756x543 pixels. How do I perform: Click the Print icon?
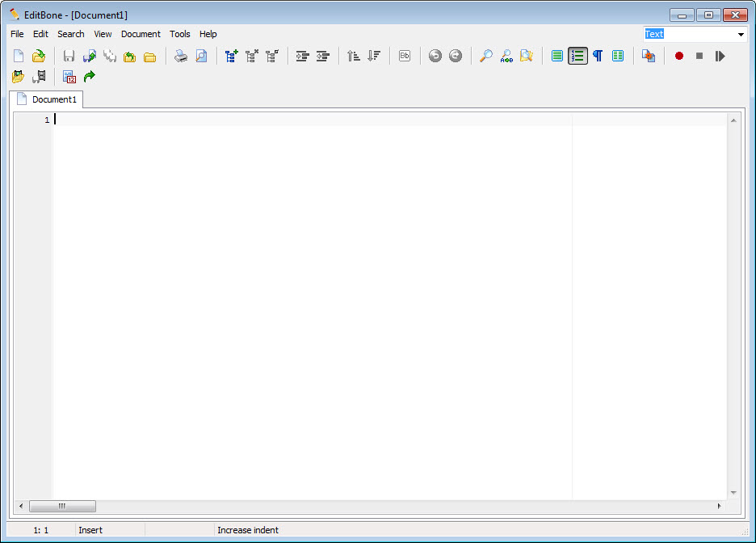coord(181,57)
